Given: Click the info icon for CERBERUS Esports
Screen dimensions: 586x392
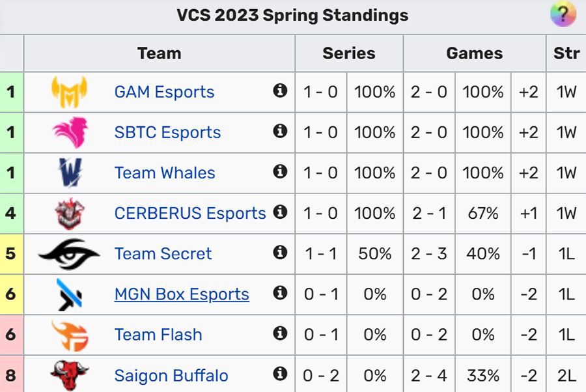Looking at the screenshot, I should pos(280,212).
